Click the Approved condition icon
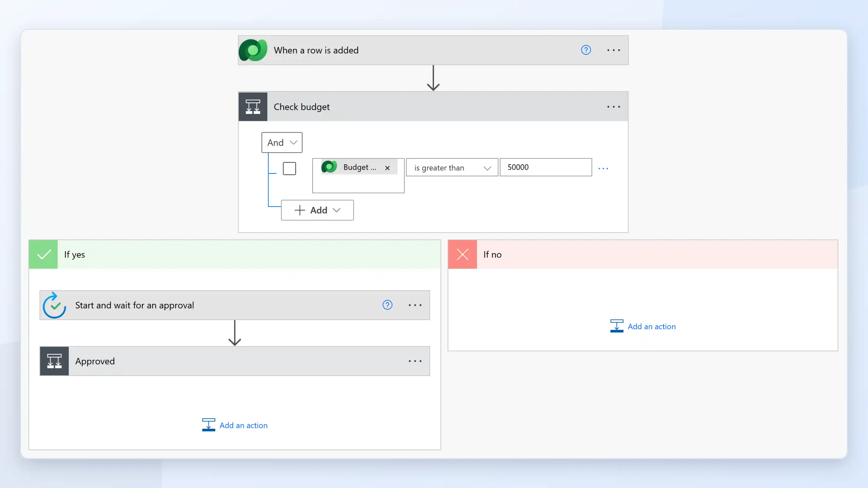This screenshot has width=868, height=488. [x=54, y=361]
